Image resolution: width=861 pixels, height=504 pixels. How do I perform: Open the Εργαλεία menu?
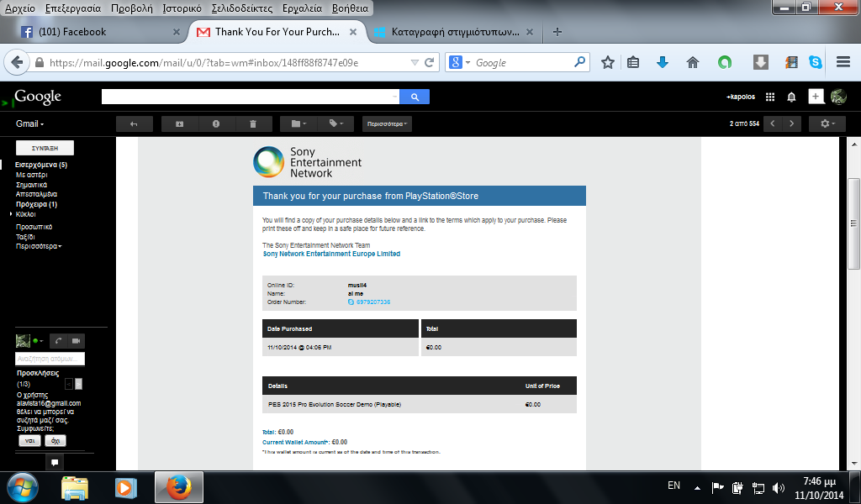[x=303, y=8]
